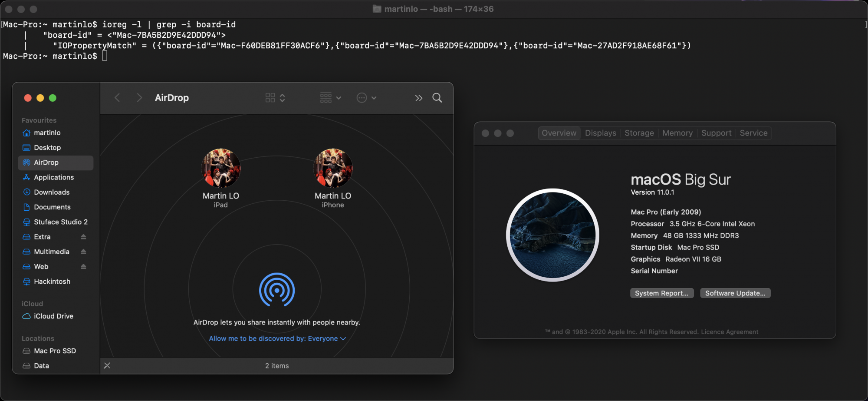Viewport: 868px width, 401px height.
Task: Open the Action ellipsis menu in Finder
Action: tap(367, 98)
